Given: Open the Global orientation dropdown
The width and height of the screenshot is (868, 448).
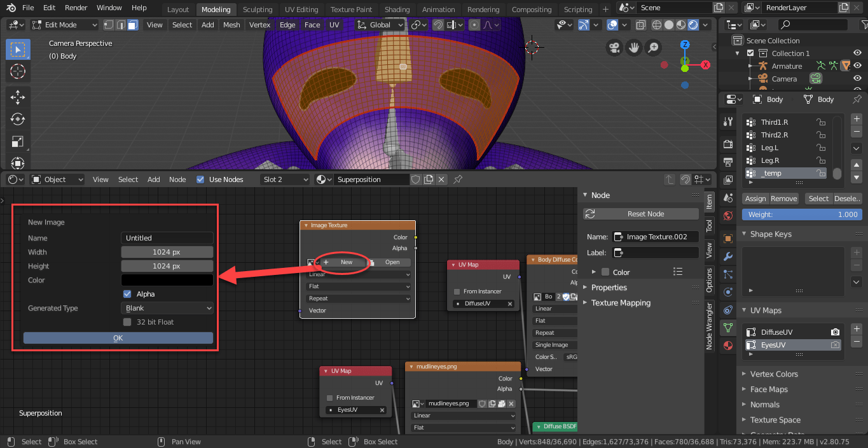Looking at the screenshot, I should pyautogui.click(x=380, y=25).
